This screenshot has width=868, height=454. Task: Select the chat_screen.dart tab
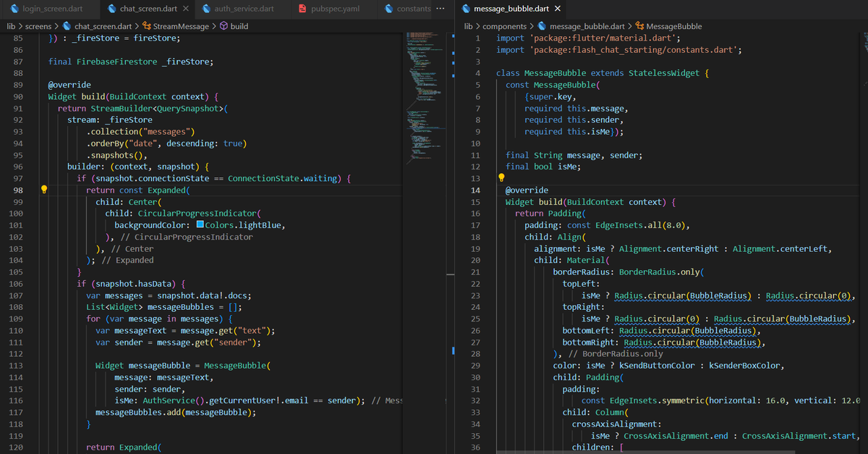[146, 9]
